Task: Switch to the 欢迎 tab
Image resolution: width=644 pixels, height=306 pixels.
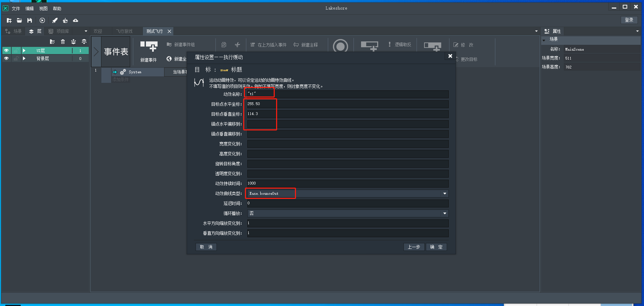Action: (x=98, y=31)
